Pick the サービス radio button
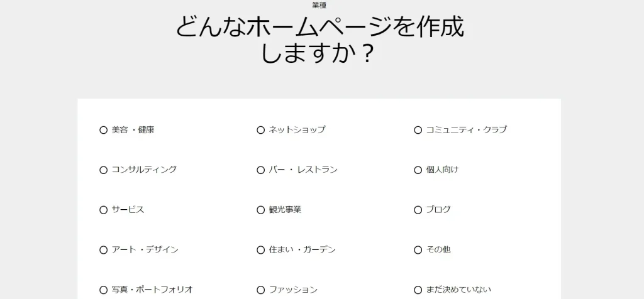The width and height of the screenshot is (644, 299). pos(104,210)
